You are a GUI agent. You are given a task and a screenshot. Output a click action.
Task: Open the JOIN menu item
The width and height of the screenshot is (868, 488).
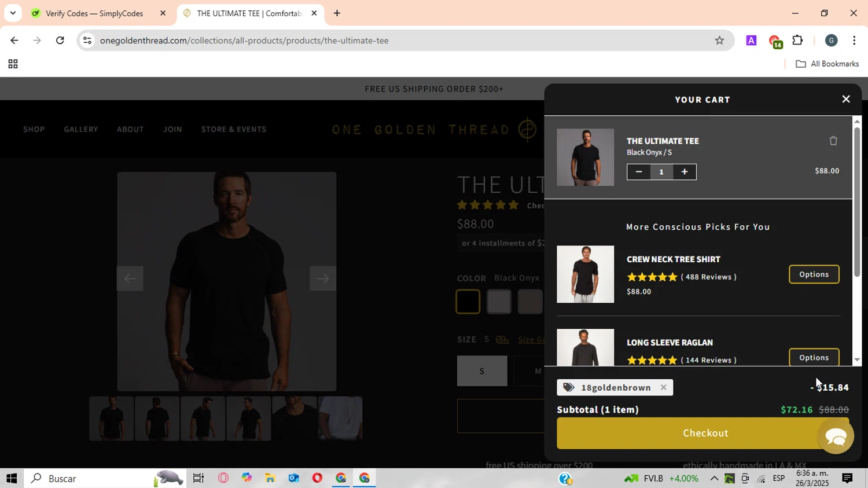coord(172,129)
